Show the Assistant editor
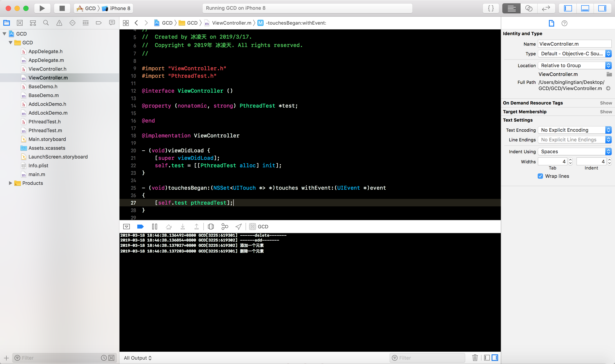Image resolution: width=615 pixels, height=364 pixels. pos(529,8)
